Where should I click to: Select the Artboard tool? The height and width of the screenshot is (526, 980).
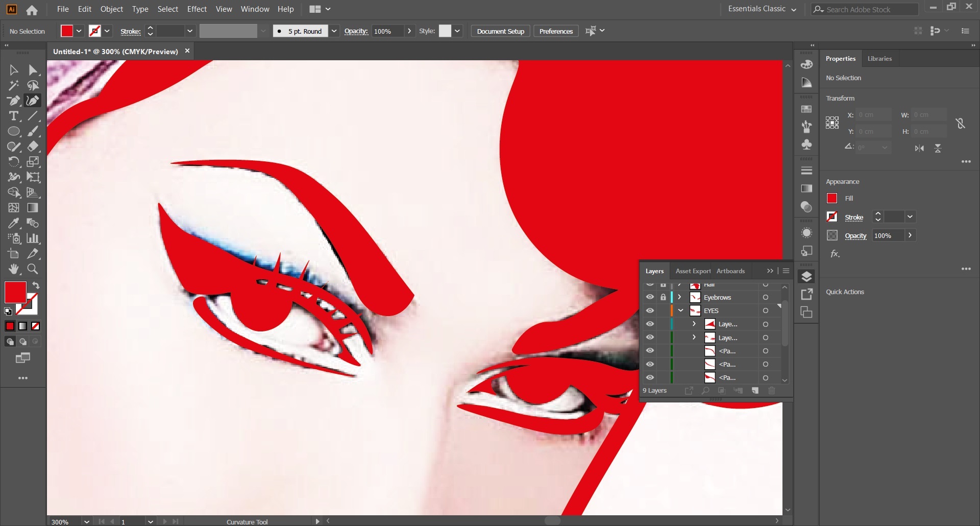(14, 254)
